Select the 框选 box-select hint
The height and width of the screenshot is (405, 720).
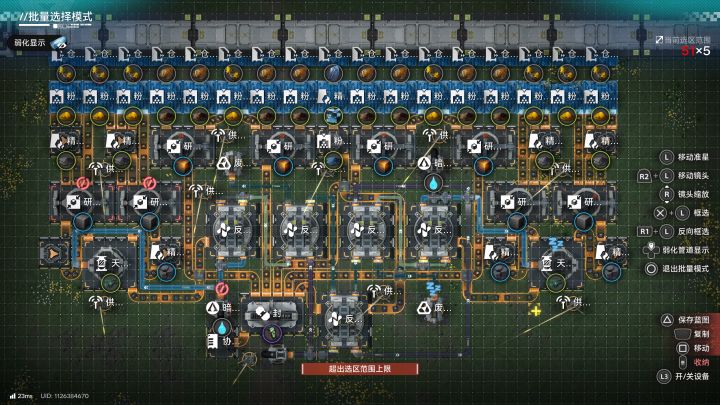click(681, 213)
